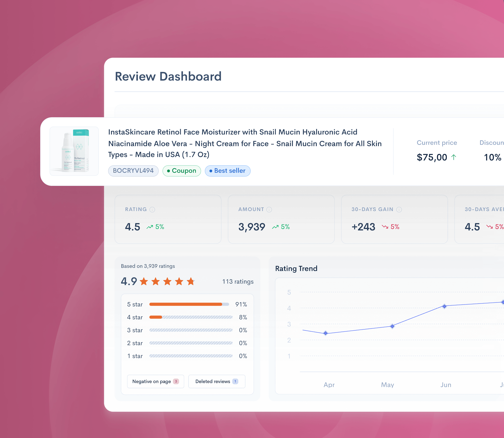504x438 pixels.
Task: Click the upward trend icon in RATING card
Action: pos(150,227)
